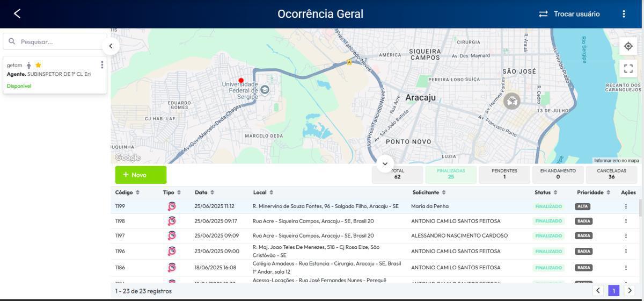Sort table by Tipo column
Viewport: 644px width, 301px height.
point(172,192)
